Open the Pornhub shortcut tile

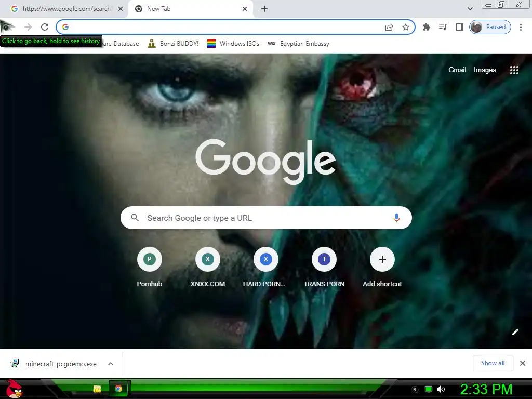[150, 268]
